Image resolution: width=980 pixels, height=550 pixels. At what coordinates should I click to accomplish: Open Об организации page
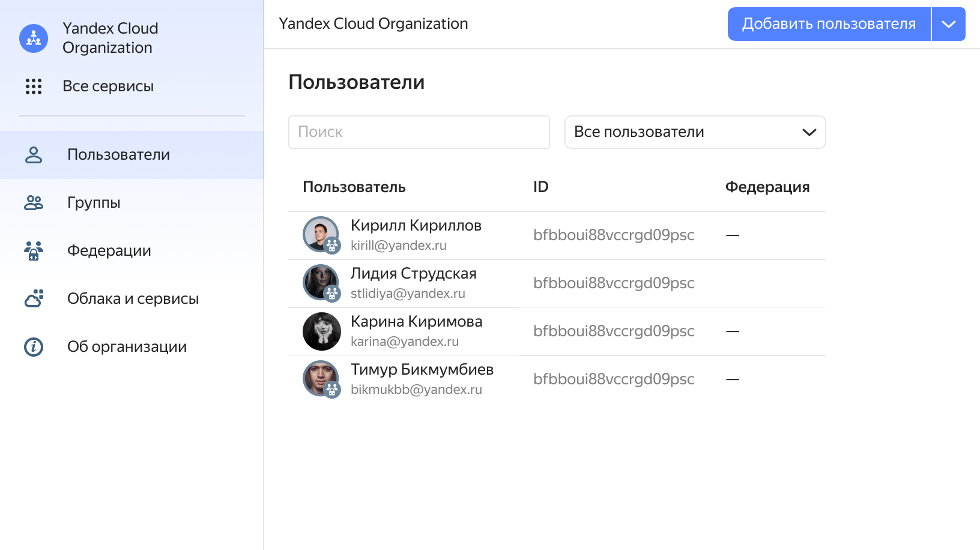pyautogui.click(x=132, y=347)
